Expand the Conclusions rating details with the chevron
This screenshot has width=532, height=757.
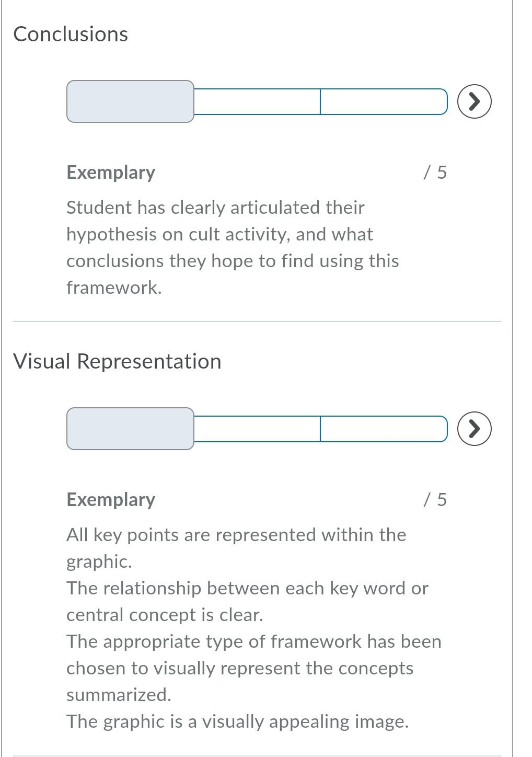tap(475, 102)
